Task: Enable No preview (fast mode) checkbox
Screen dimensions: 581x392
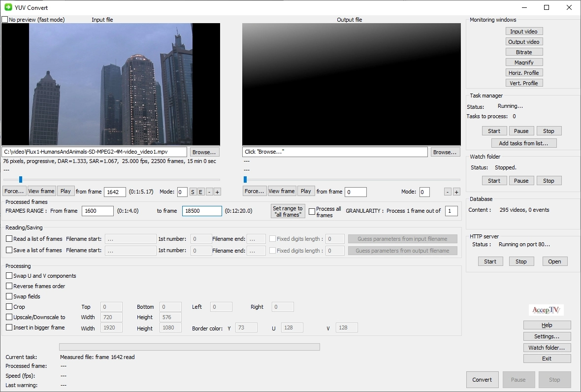Action: [x=5, y=20]
